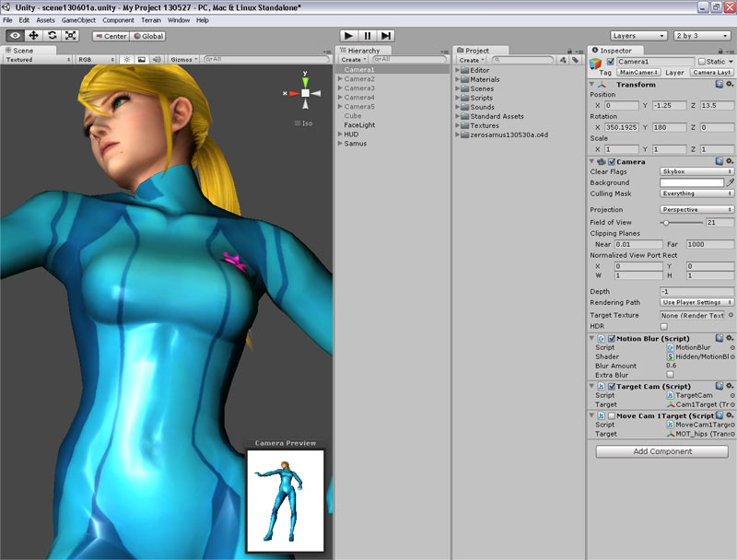The image size is (737, 560).
Task: Select the Move transform tool
Action: 33,36
